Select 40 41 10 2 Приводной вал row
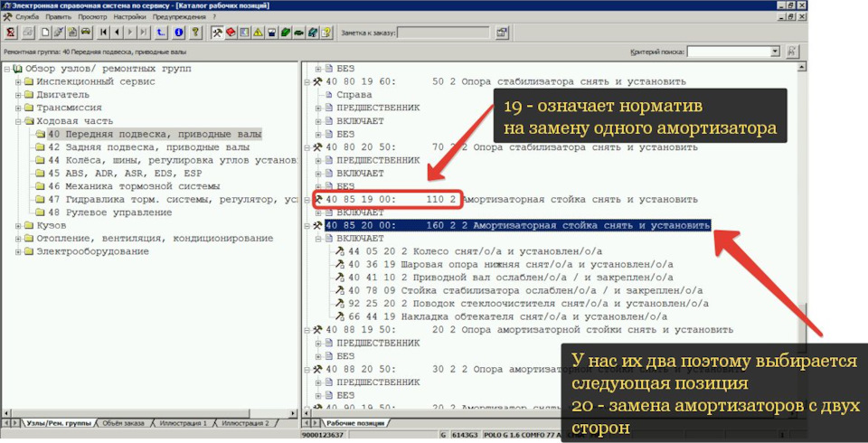The width and height of the screenshot is (868, 443). (x=511, y=278)
